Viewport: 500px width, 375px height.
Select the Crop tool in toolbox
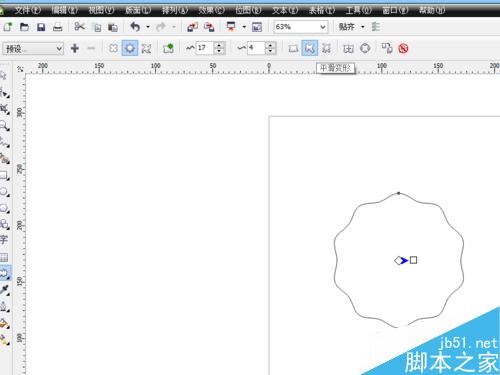pyautogui.click(x=5, y=109)
